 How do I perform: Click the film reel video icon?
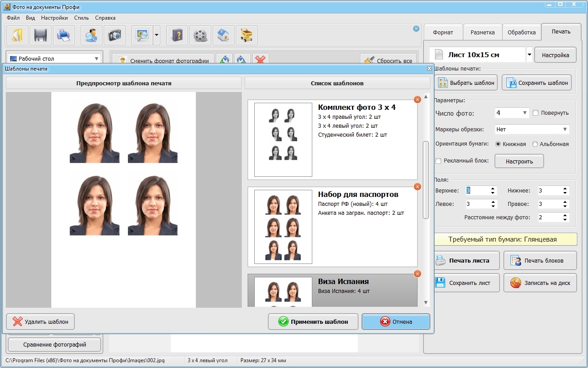pos(200,35)
